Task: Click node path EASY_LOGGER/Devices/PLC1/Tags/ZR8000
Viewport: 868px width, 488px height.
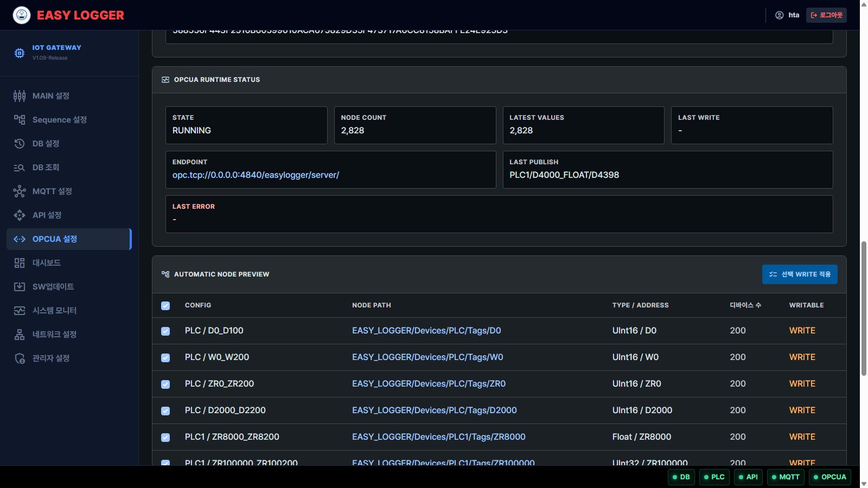Action: pos(439,437)
